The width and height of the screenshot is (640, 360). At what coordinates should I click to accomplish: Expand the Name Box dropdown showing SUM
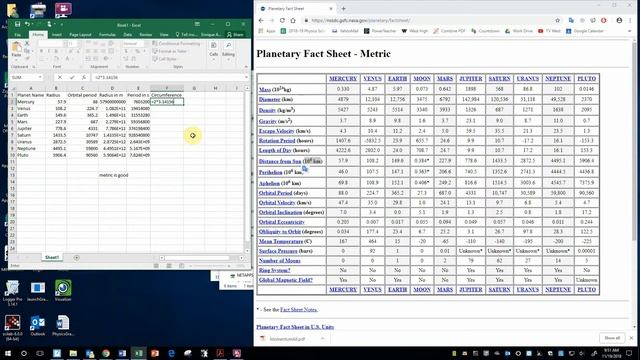40,77
